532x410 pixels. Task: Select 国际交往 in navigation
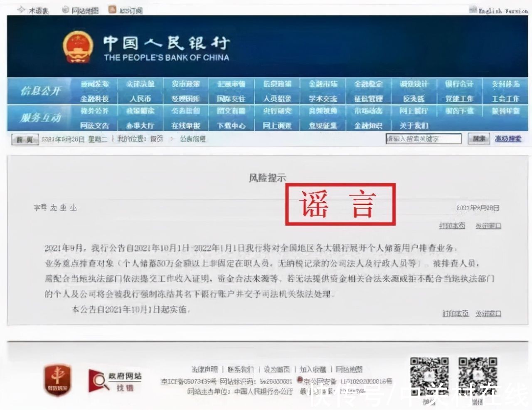(232, 99)
